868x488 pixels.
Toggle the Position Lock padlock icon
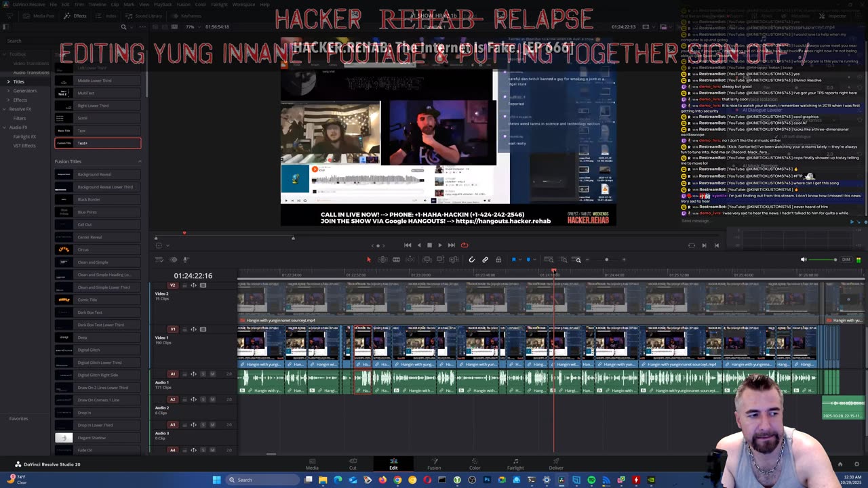tap(498, 260)
